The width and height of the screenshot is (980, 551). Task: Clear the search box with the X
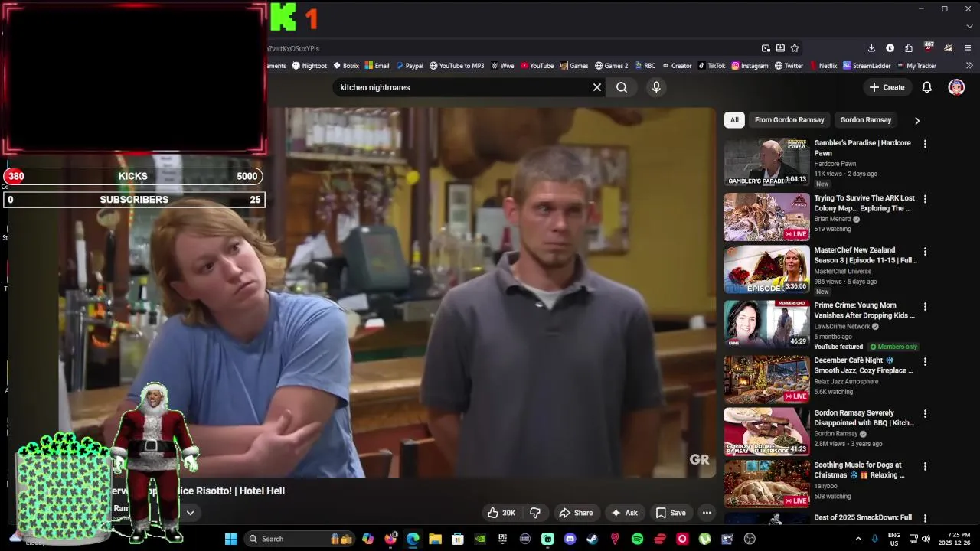coord(597,87)
